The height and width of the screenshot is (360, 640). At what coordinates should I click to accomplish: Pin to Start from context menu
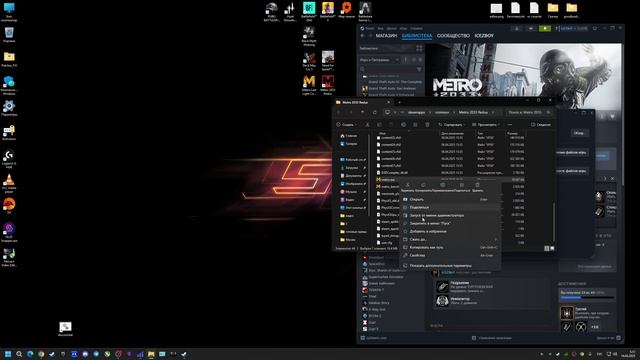[x=450, y=223]
